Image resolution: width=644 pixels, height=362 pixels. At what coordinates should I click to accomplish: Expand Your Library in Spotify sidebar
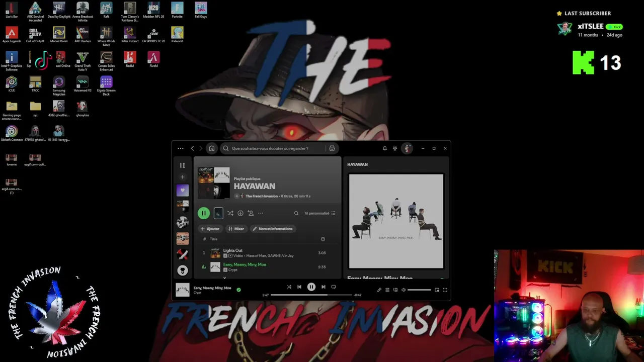pos(183,165)
